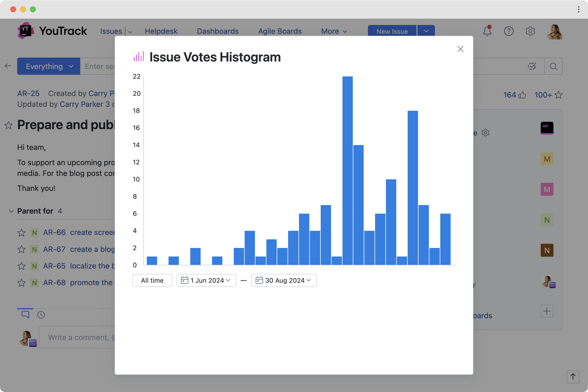Viewport: 588px width, 392px height.
Task: Toggle star on AR-68 subtask
Action: (x=22, y=283)
